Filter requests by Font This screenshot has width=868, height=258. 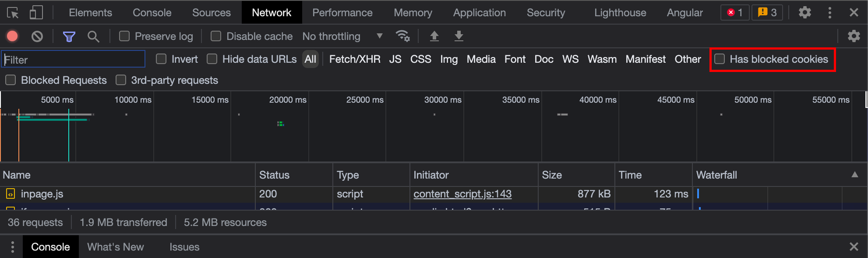pyautogui.click(x=515, y=59)
